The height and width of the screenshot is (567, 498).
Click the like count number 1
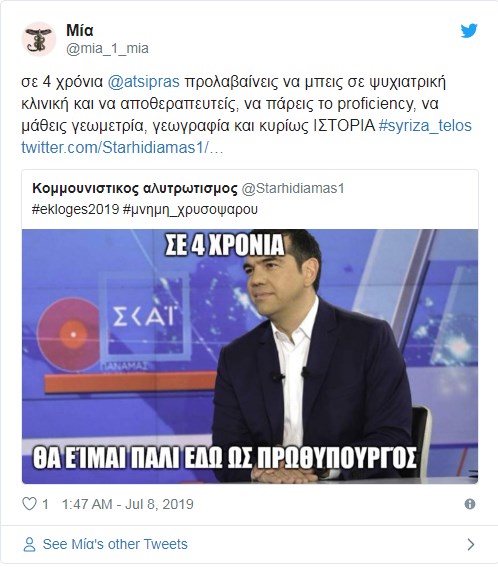click(x=45, y=504)
